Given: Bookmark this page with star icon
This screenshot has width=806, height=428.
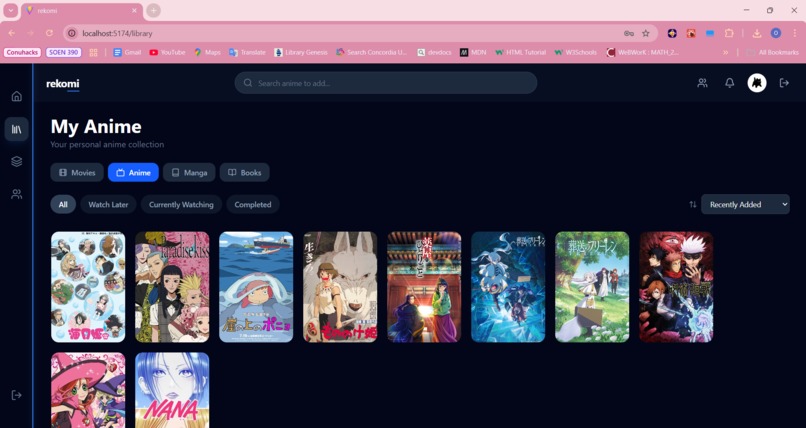Looking at the screenshot, I should click(x=646, y=33).
